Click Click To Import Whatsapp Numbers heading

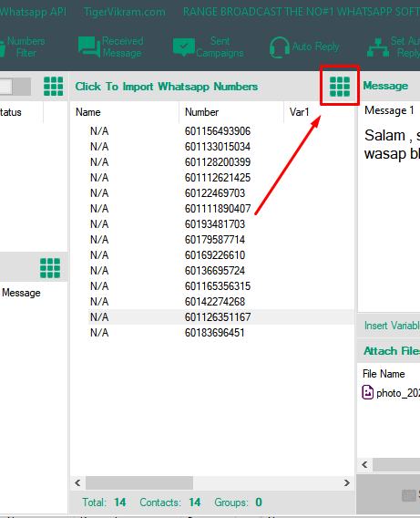[x=167, y=87]
